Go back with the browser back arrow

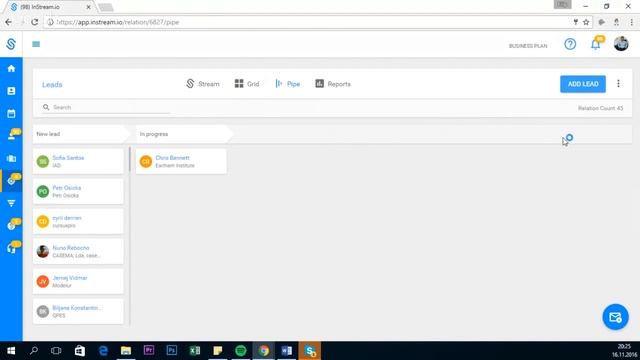[x=9, y=22]
